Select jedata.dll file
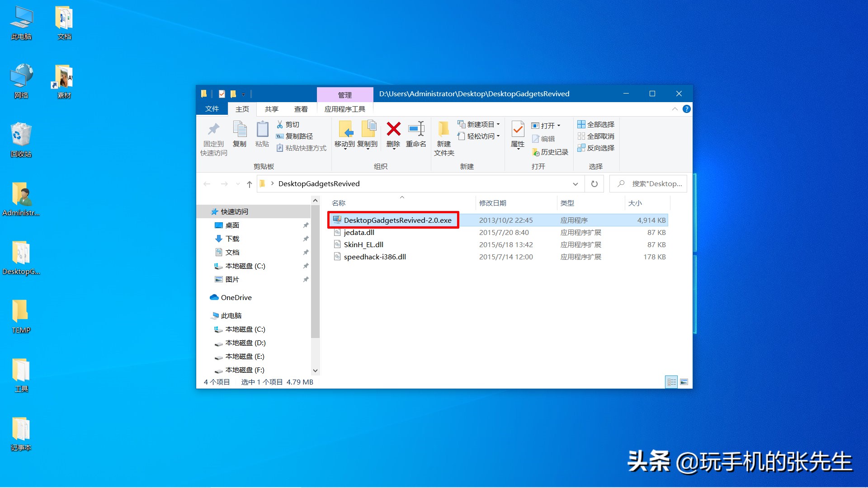This screenshot has height=488, width=868. tap(359, 232)
